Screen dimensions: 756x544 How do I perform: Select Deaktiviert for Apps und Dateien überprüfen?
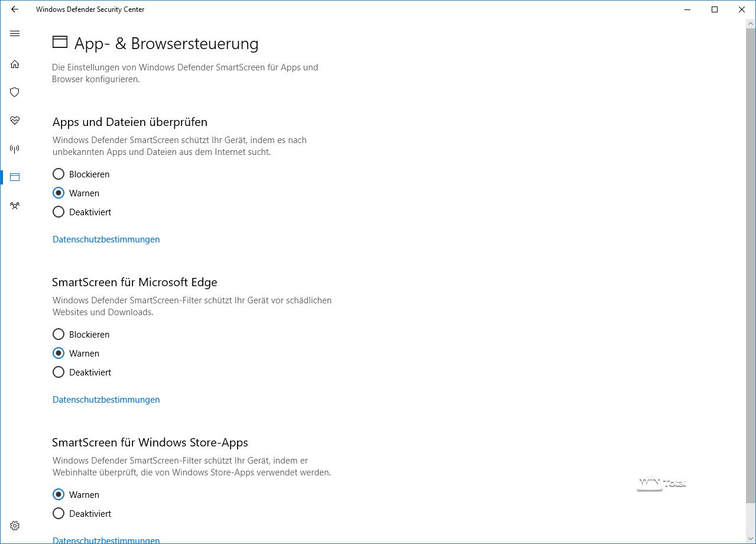59,212
